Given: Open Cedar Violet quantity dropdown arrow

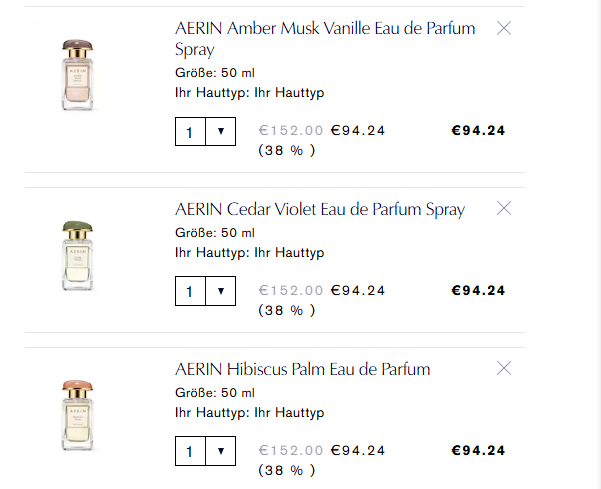Looking at the screenshot, I should (x=220, y=291).
